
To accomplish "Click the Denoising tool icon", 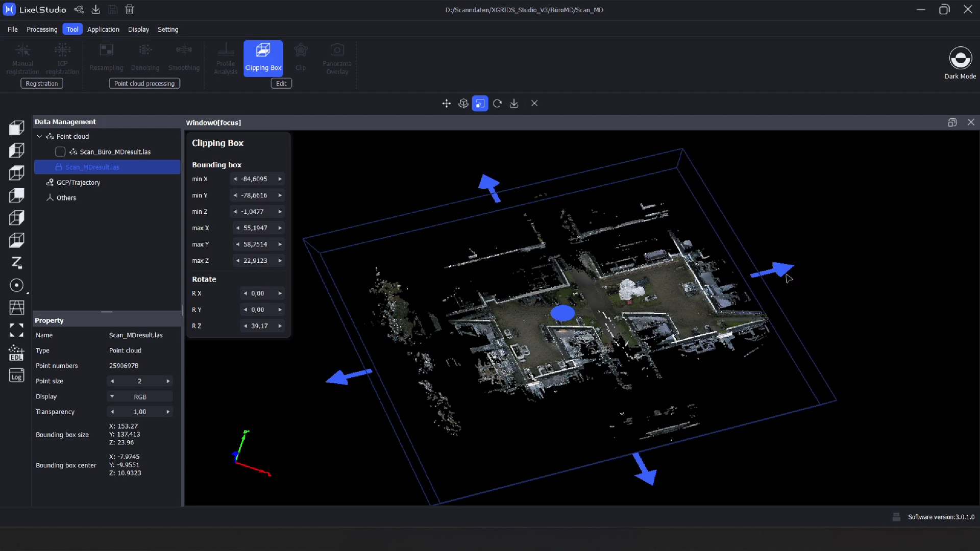I will 145,50.
